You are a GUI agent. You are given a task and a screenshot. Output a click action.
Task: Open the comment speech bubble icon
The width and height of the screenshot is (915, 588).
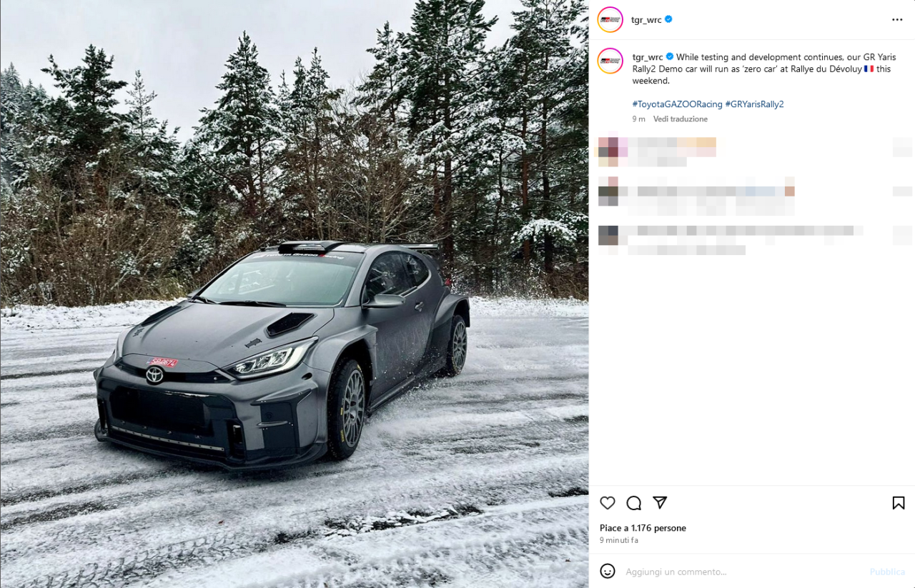[x=633, y=503]
